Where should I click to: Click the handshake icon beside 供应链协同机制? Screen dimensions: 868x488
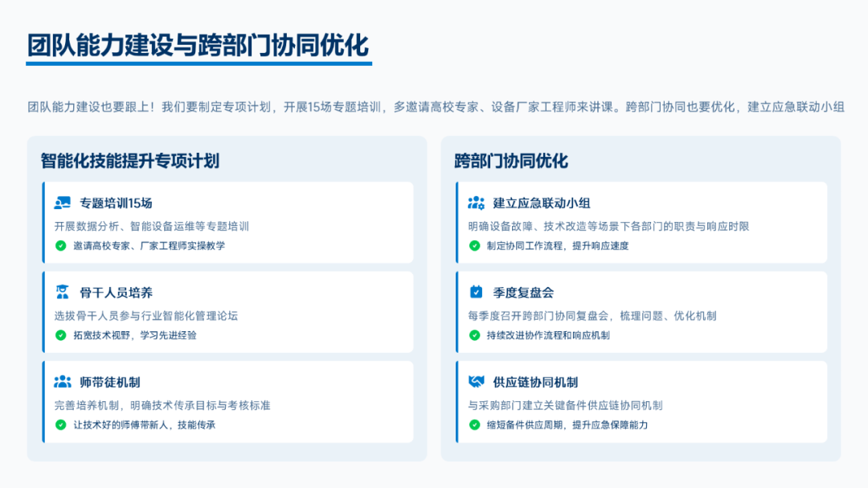coord(477,382)
